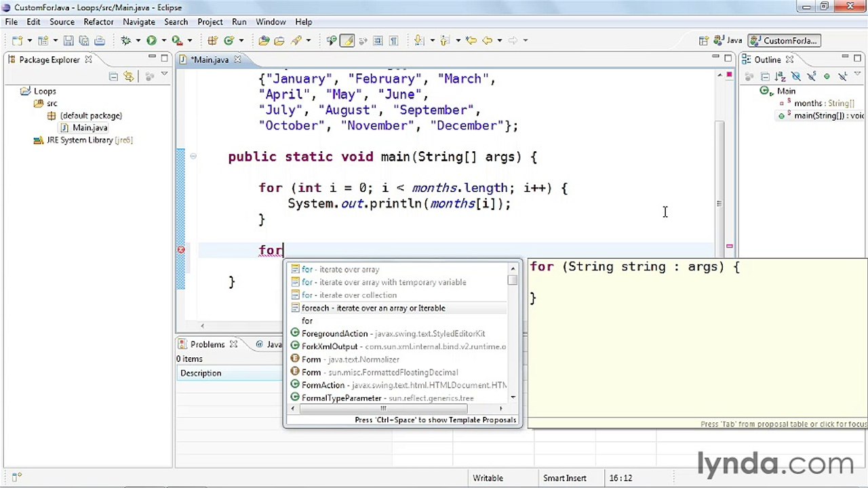The height and width of the screenshot is (488, 868).
Task: Click the Open Task folder icon
Action: coord(279,41)
